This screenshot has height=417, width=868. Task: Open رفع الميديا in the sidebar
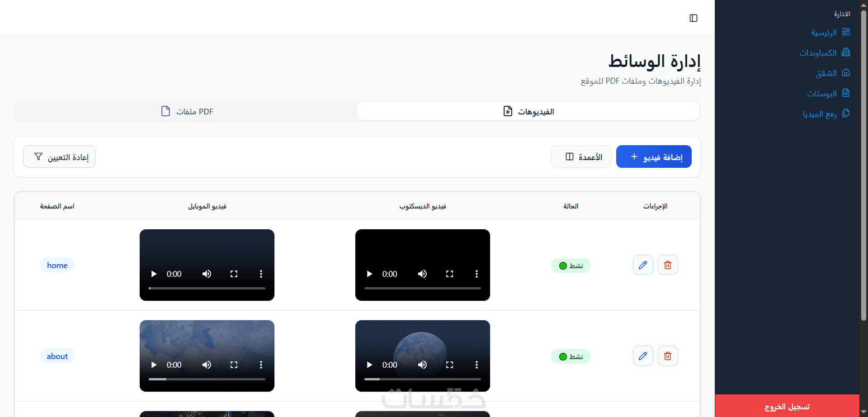tap(826, 114)
